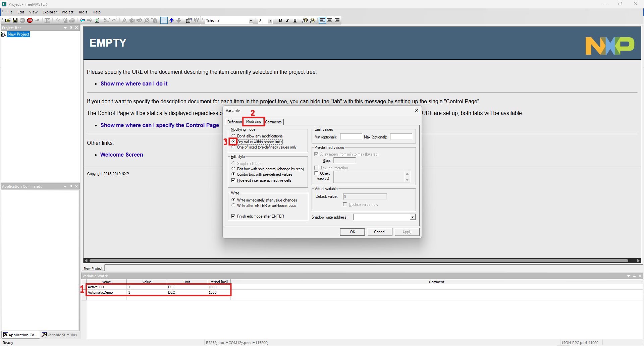This screenshot has width=644, height=346.
Task: Open Variable Watch panel options arrow
Action: click(x=629, y=276)
